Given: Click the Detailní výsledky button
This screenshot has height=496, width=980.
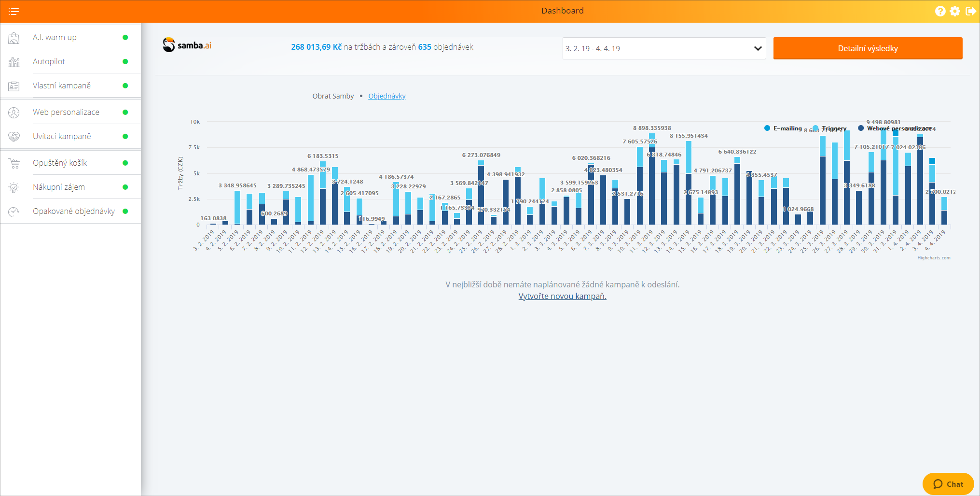Looking at the screenshot, I should (x=867, y=48).
